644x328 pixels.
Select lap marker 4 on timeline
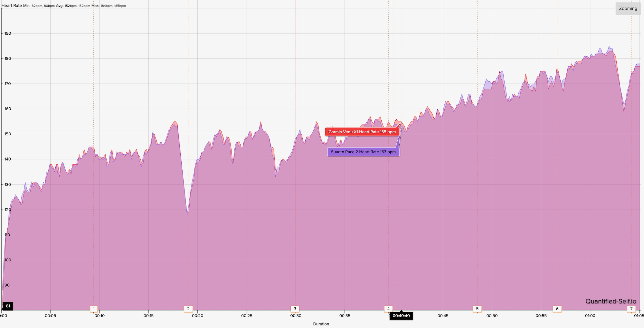click(x=388, y=309)
